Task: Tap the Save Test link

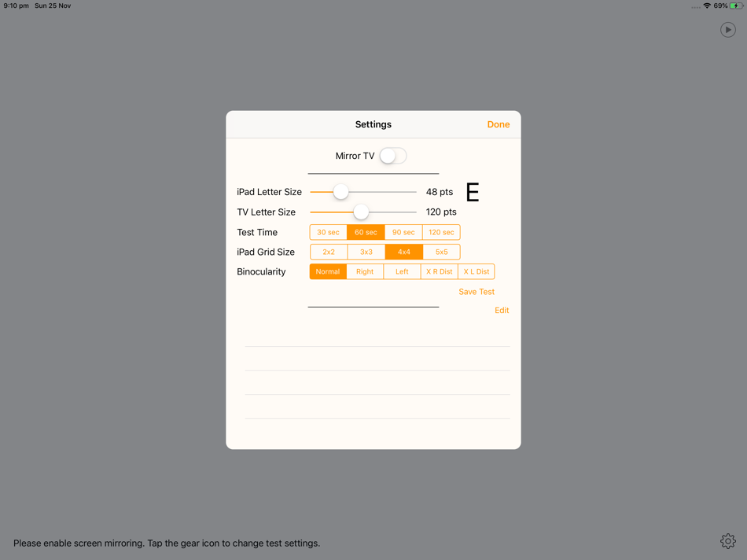Action: tap(477, 292)
